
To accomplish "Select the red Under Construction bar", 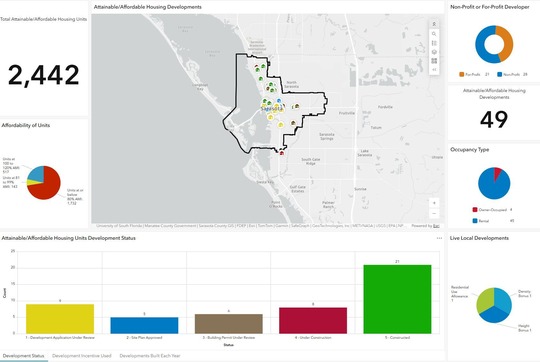I will [313, 320].
